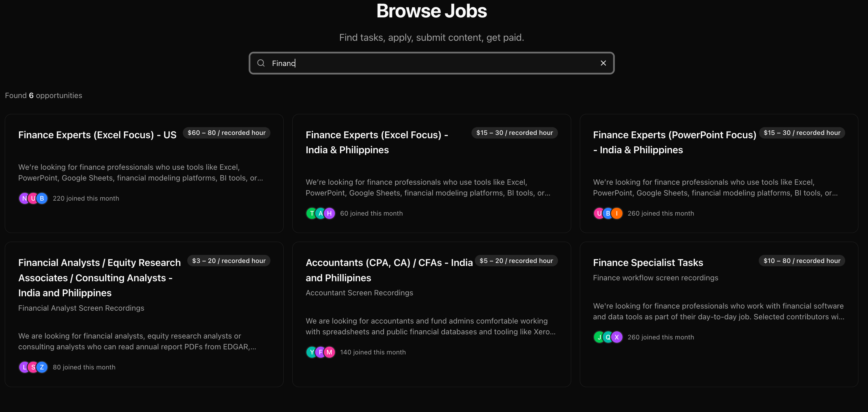
Task: Click 'Financial Analyst Screen Recordings' subtitle
Action: 81,308
